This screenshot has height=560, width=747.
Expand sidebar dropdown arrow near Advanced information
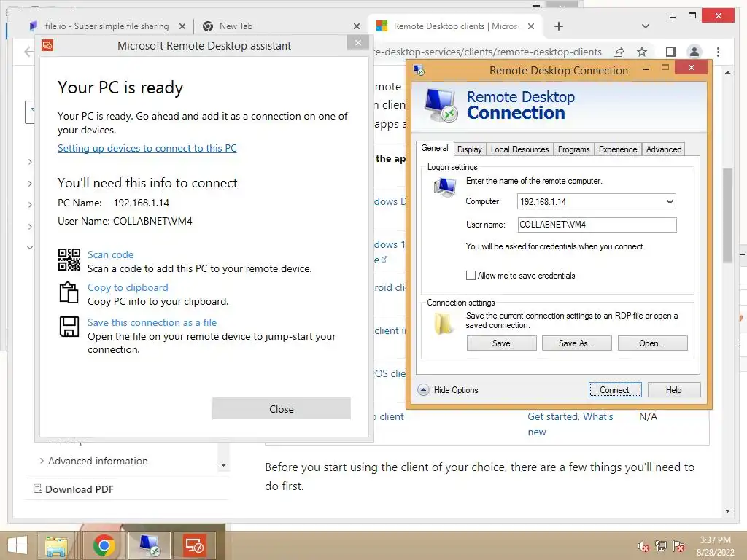click(x=223, y=464)
